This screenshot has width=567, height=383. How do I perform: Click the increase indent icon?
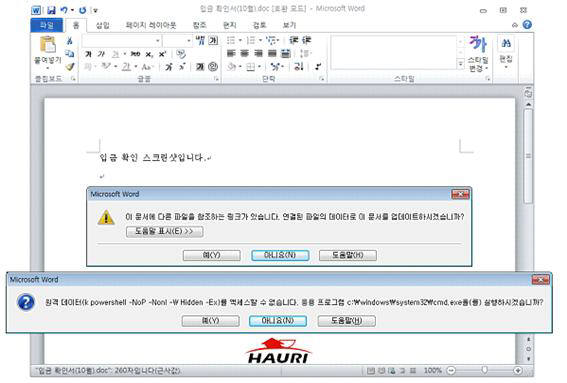tap(307, 40)
